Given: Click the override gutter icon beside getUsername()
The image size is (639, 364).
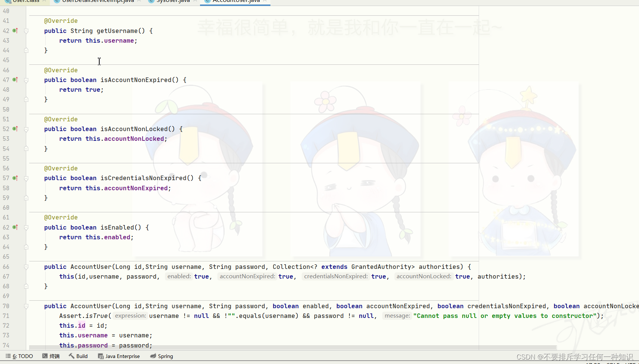Looking at the screenshot, I should click(15, 31).
